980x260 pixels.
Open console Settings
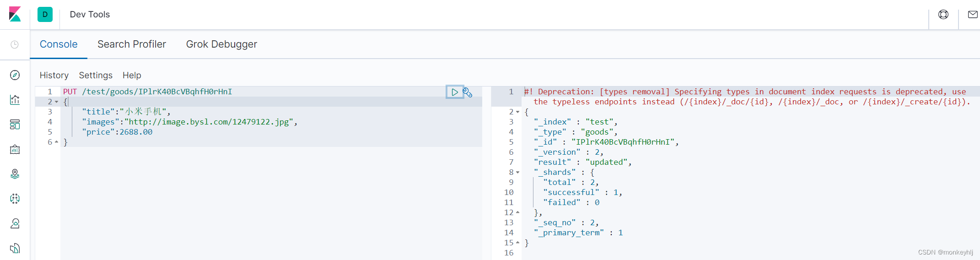[96, 75]
